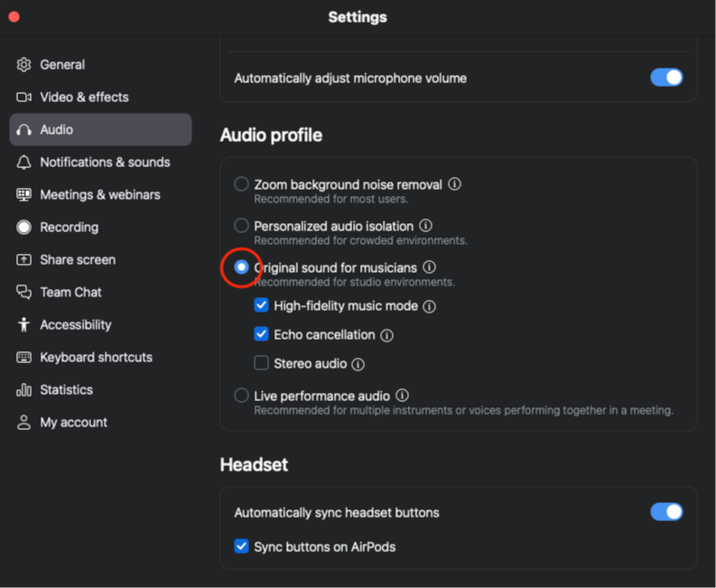The height and width of the screenshot is (588, 716).
Task: Click the Accessibility icon in sidebar
Action: [24, 325]
